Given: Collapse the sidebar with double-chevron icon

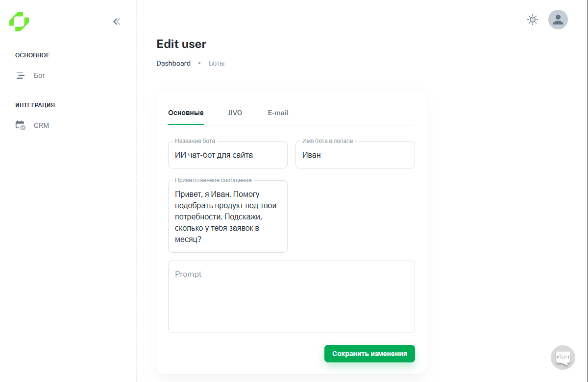Looking at the screenshot, I should [x=117, y=22].
